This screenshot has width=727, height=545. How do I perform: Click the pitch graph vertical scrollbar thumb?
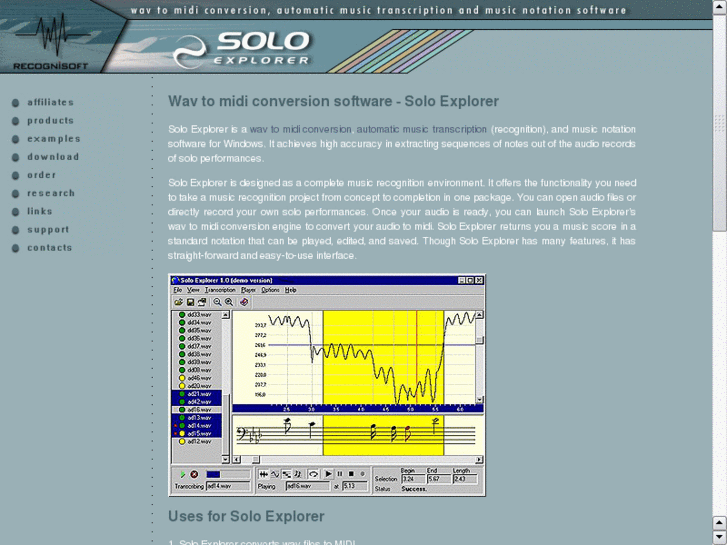pos(480,340)
